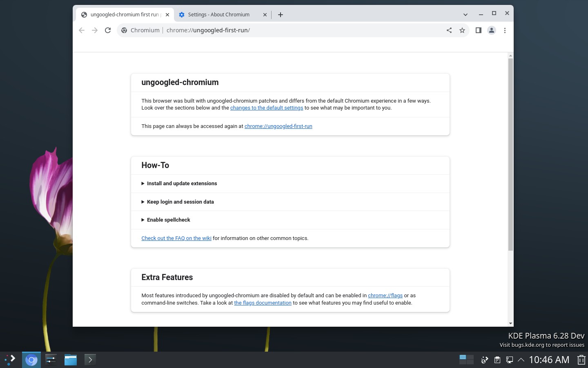Viewport: 588px width, 368px height.
Task: Maximize the Chromium window
Action: click(494, 13)
